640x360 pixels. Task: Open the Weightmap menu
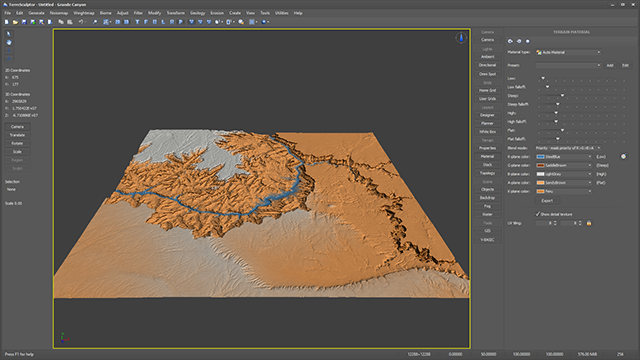click(84, 13)
